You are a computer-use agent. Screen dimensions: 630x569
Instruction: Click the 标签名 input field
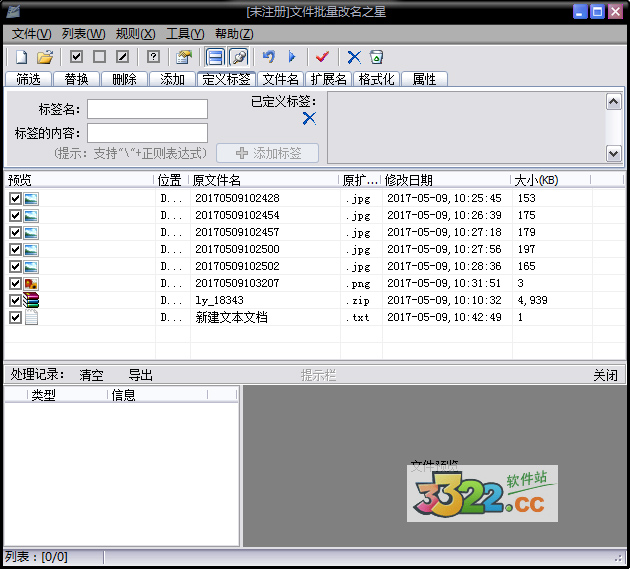(x=147, y=109)
